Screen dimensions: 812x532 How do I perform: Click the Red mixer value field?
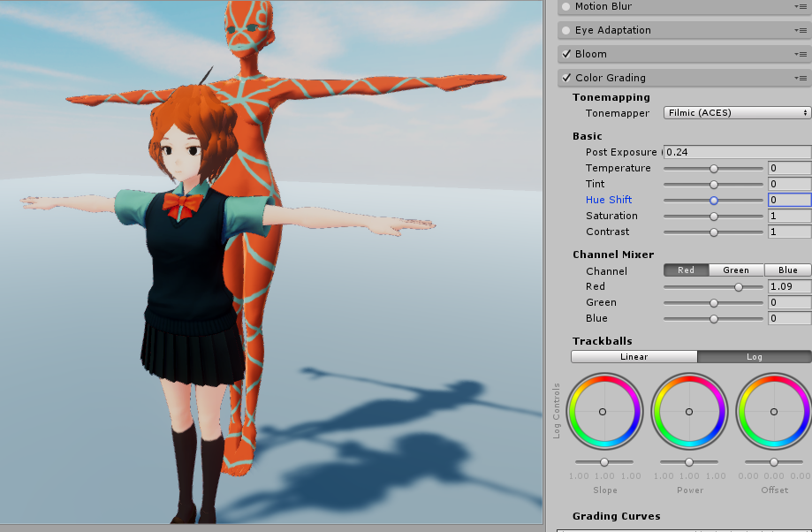tap(790, 286)
